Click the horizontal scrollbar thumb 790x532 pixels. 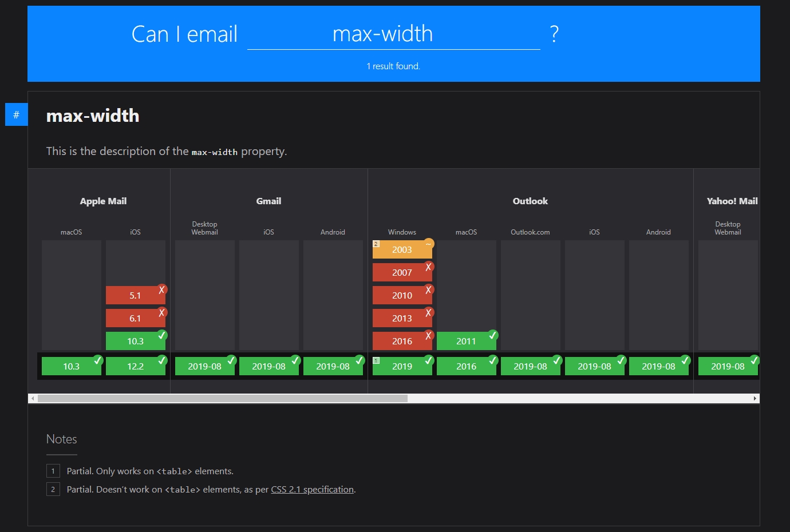click(223, 398)
